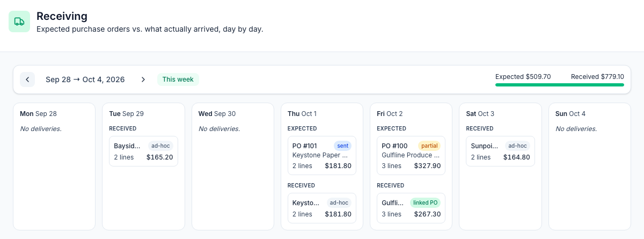Click the sent status badge on PO #101
This screenshot has width=644, height=239.
342,146
